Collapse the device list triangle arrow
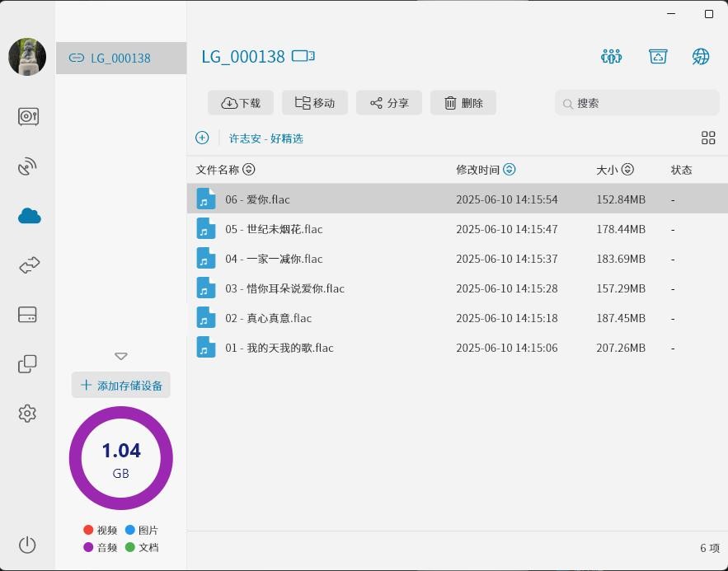 click(121, 356)
